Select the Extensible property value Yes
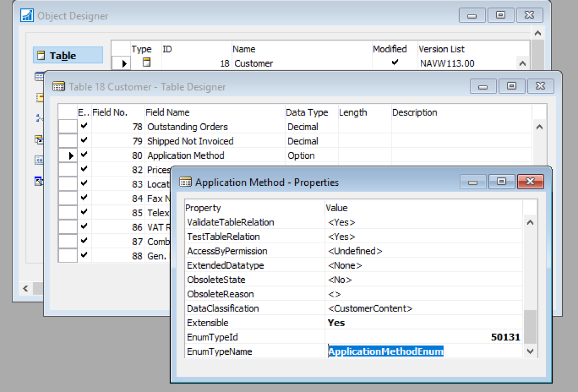The height and width of the screenshot is (392, 578). click(336, 323)
